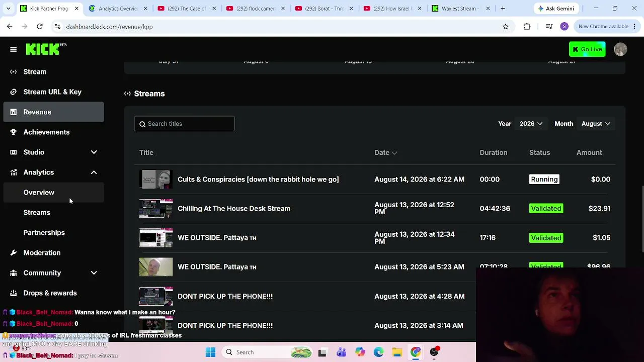The height and width of the screenshot is (362, 644).
Task: Click the 04:42:36 duration value
Action: 495,209
